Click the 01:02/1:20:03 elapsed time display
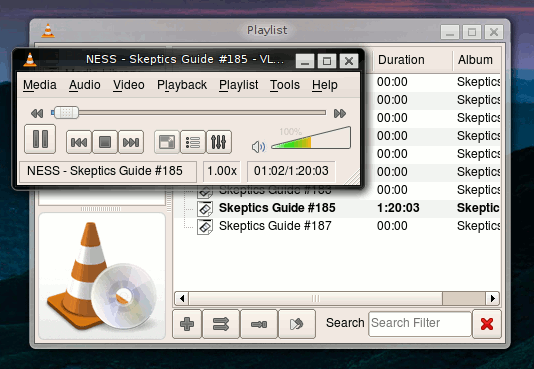 coord(291,171)
